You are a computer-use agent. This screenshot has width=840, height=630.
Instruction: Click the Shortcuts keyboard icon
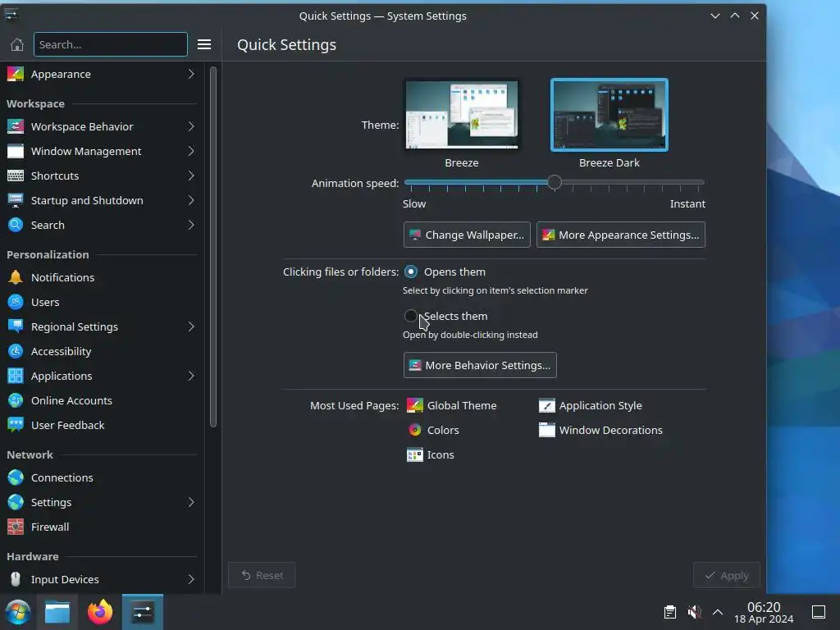click(16, 176)
